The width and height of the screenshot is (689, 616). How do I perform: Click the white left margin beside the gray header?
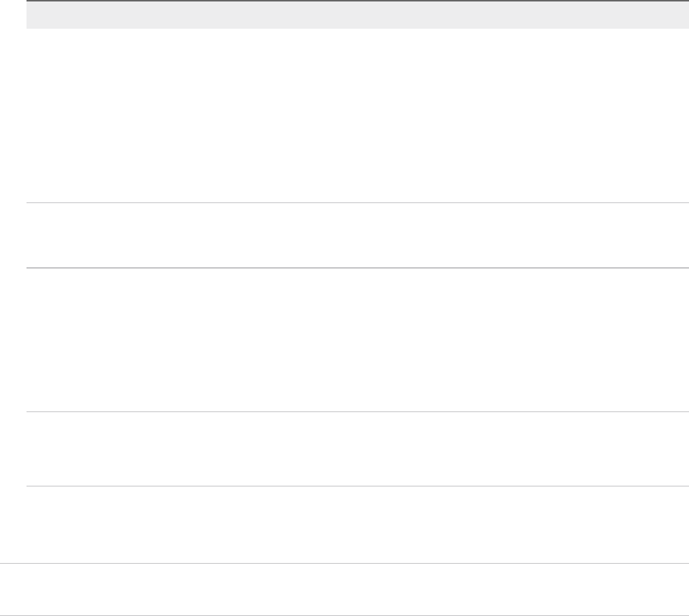click(x=13, y=15)
